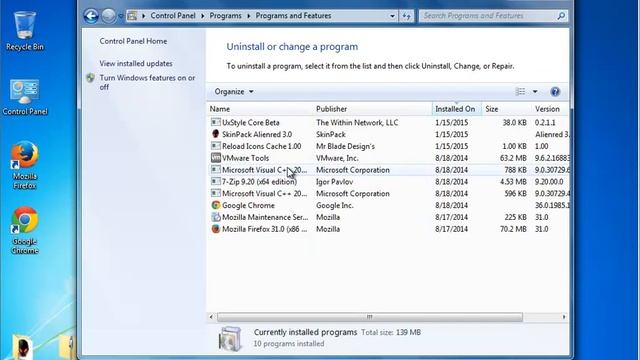Select the Reload Icons Cache icon
Viewport: 640px width, 360px height.
[x=216, y=146]
